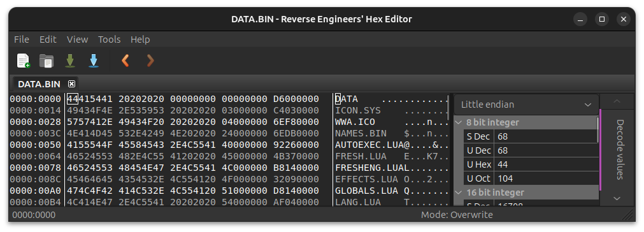Viewport: 644px width, 232px height.
Task: Select hex group 92260000
Action: point(296,145)
